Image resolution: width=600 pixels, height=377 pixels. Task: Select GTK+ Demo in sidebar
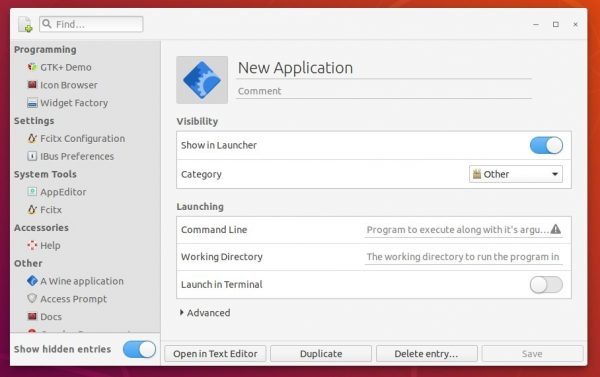[x=66, y=67]
